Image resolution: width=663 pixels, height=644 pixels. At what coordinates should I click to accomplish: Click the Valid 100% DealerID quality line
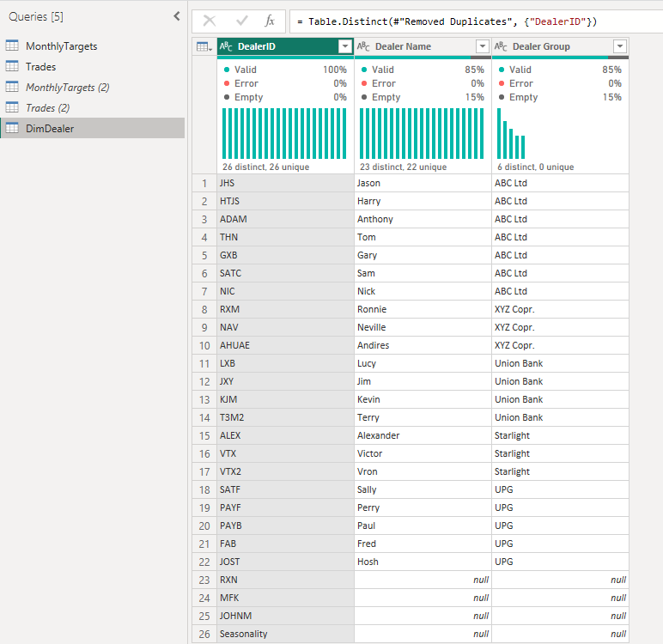(285, 70)
